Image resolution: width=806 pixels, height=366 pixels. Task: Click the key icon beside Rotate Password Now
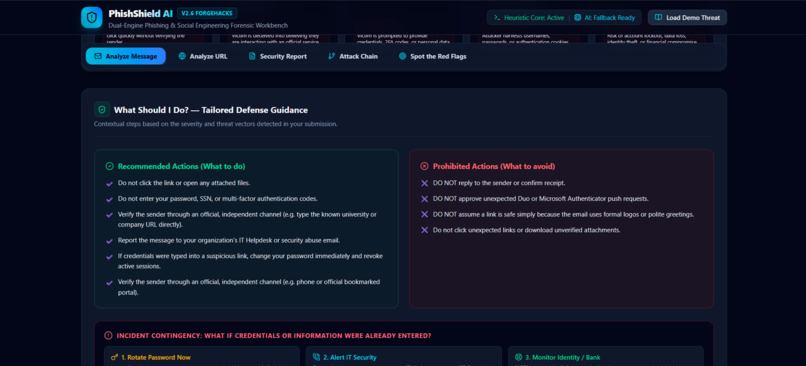click(x=114, y=357)
